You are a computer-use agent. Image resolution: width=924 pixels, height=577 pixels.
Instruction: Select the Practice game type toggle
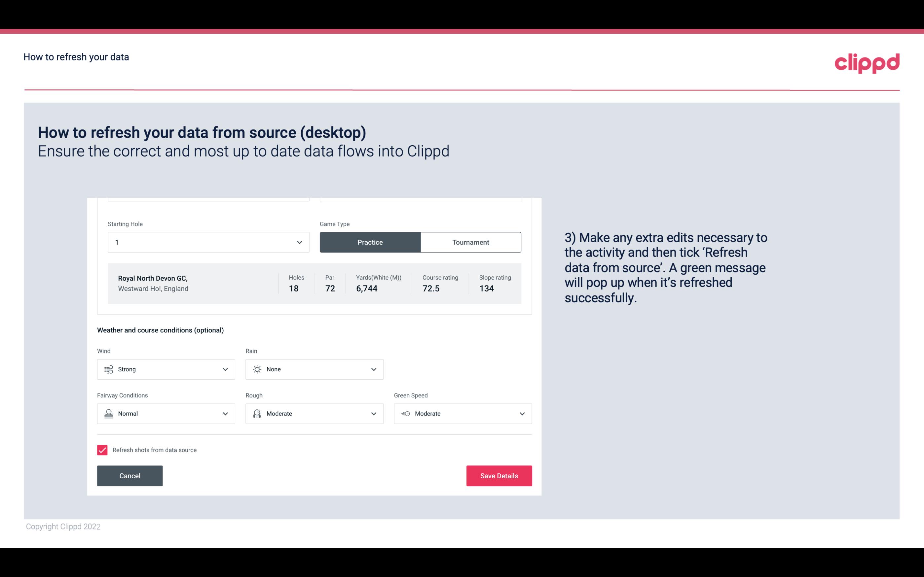(x=370, y=242)
